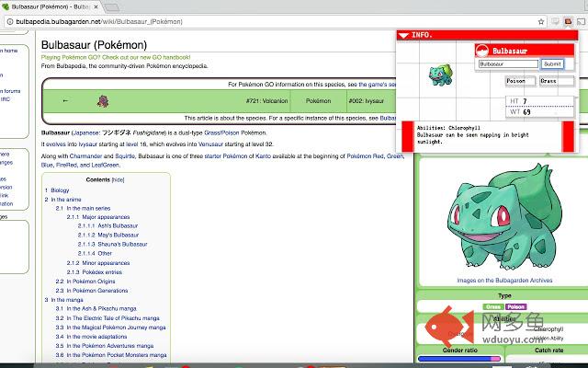Click the large Bulbasaur artwork image
This screenshot has width=588, height=368.
504,217
